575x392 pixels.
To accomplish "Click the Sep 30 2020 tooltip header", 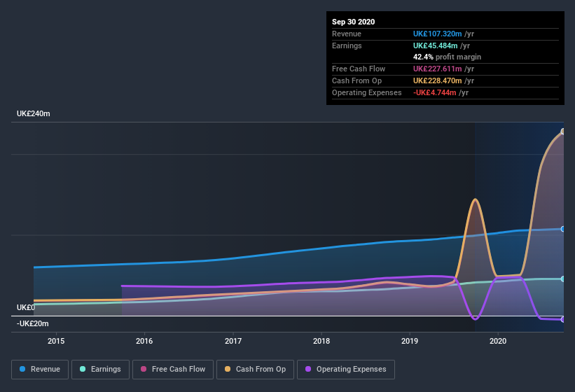I will [x=353, y=22].
